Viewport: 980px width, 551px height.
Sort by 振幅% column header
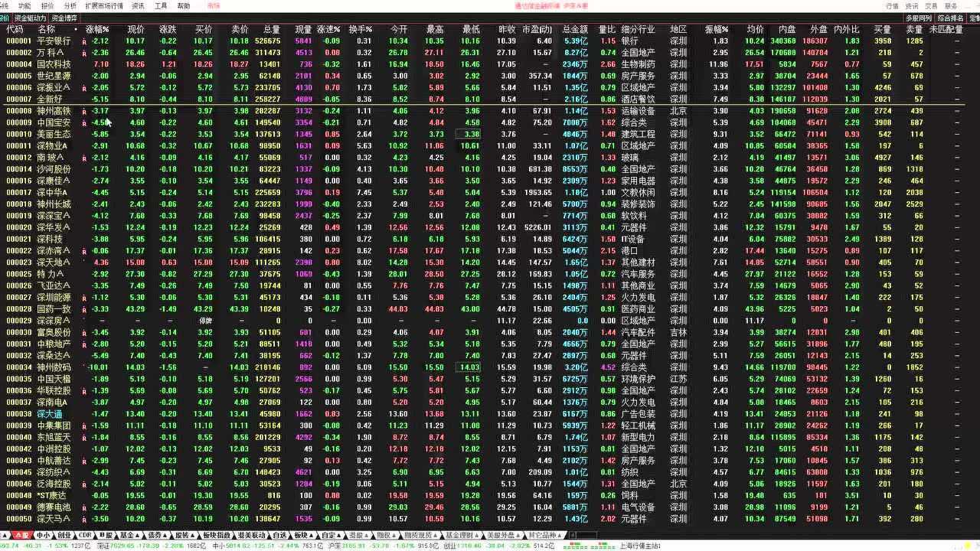click(x=716, y=29)
